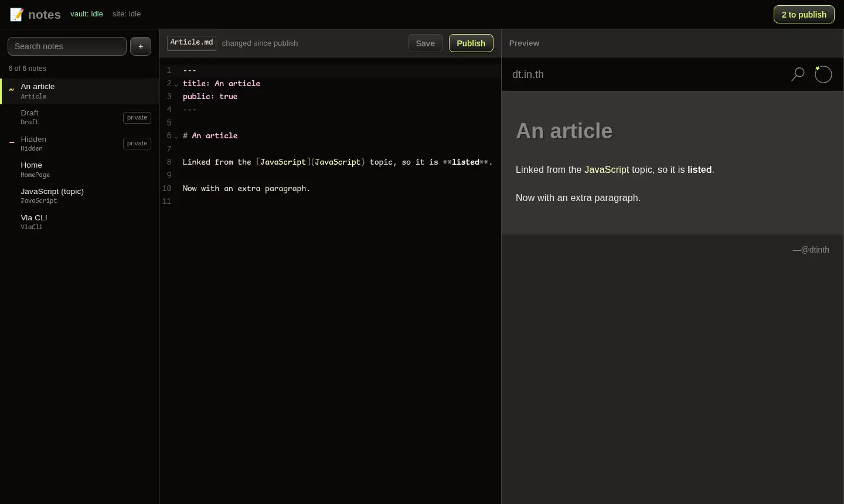Create a new note with the plus button
The width and height of the screenshot is (844, 504).
click(x=141, y=46)
